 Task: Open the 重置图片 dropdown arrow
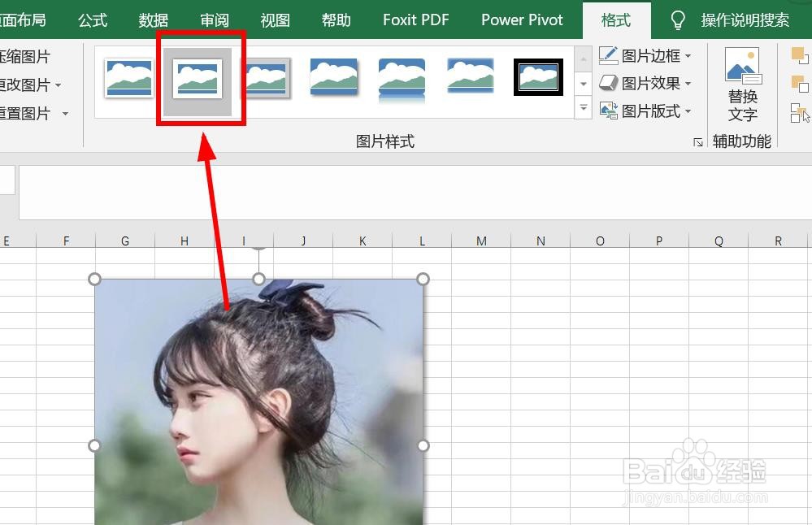point(65,114)
